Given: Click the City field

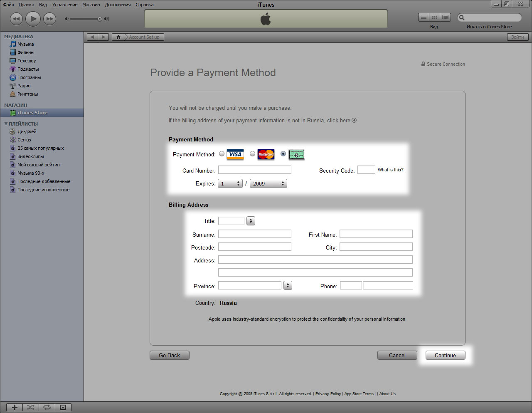Looking at the screenshot, I should click(376, 247).
